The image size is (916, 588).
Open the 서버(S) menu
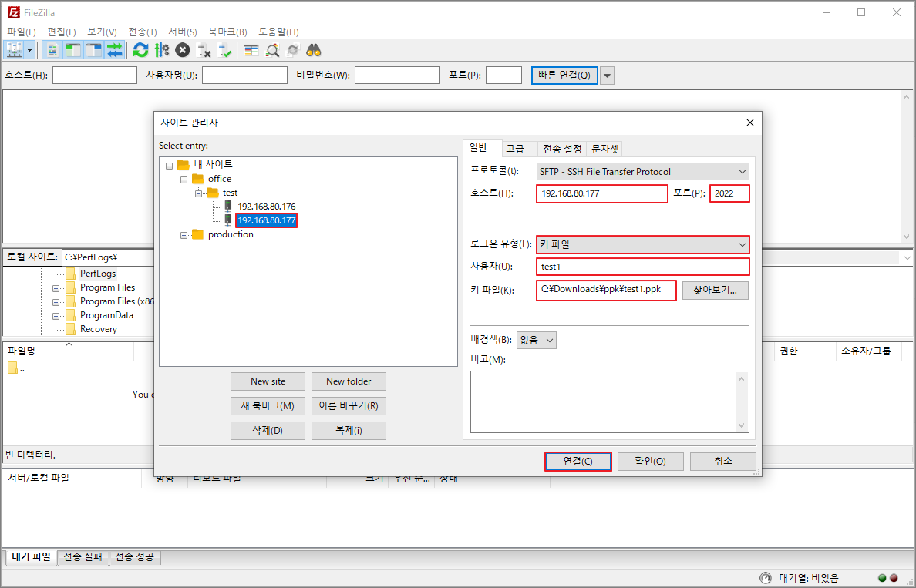(x=182, y=32)
